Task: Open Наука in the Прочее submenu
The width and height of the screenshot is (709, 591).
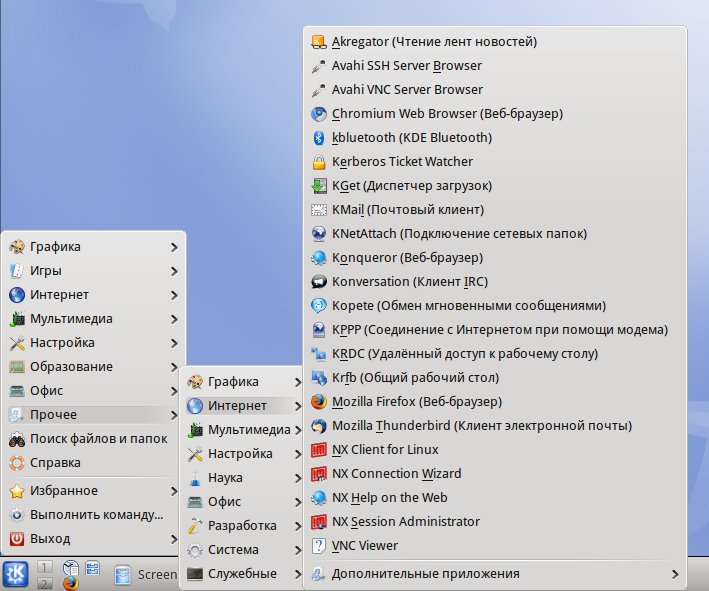Action: 243,478
